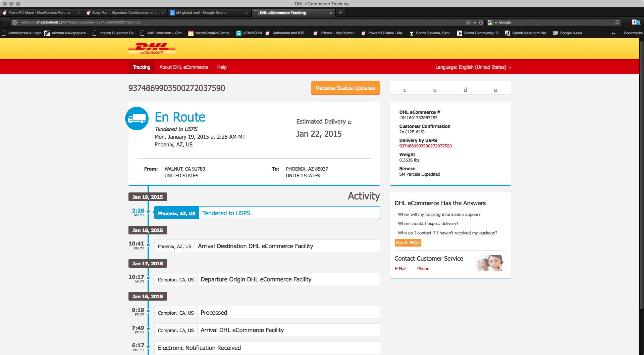This screenshot has width=644, height=355.
Task: Open a new browser tab with plus button
Action: (340, 13)
